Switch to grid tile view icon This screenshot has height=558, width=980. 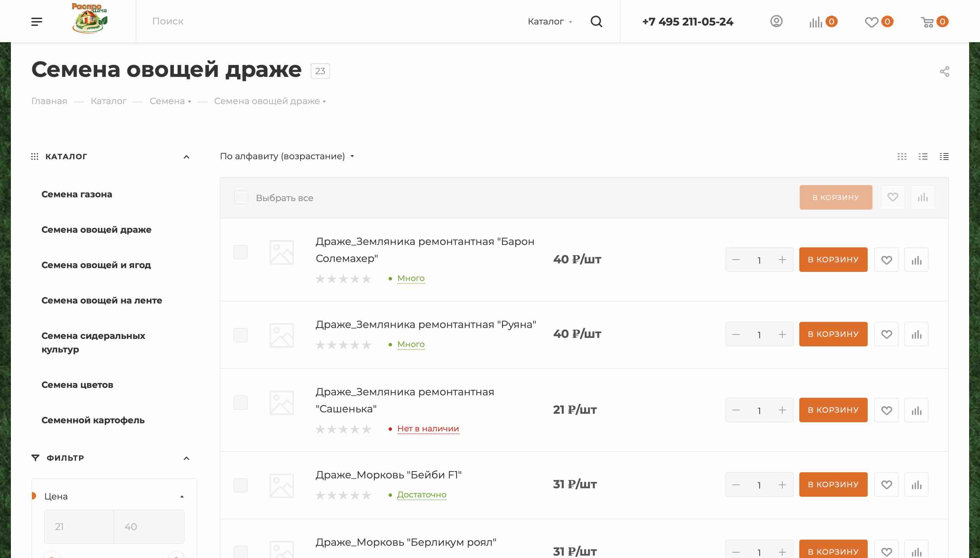(x=902, y=157)
